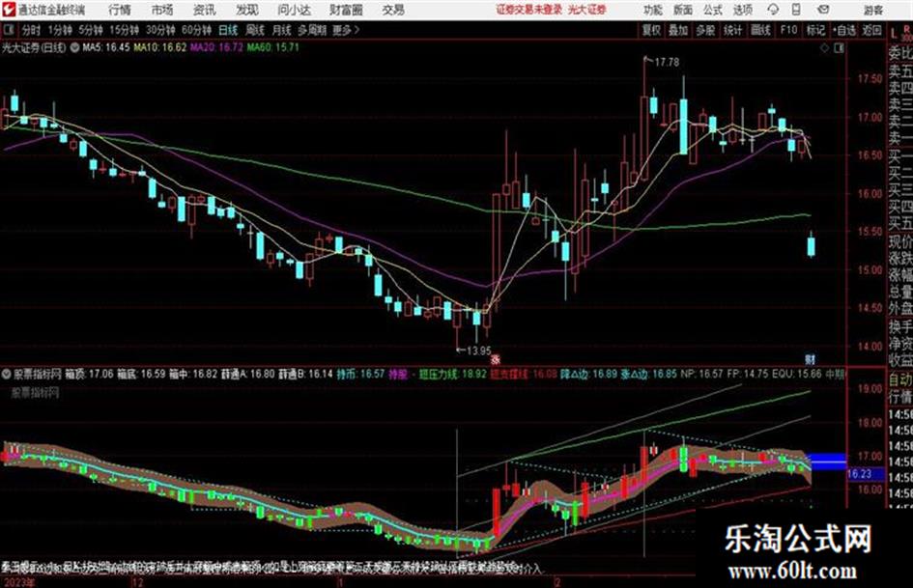The height and width of the screenshot is (588, 913).
Task: Open the 版面 menu
Action: [683, 10]
